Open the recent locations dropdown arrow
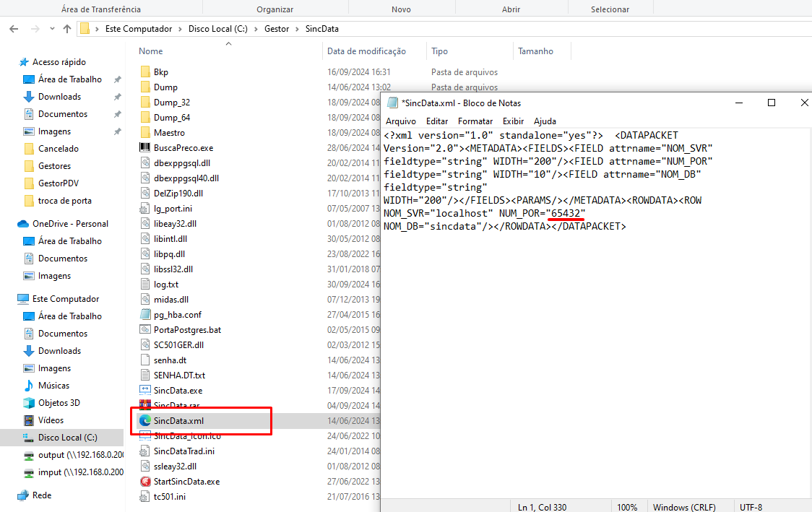Image resolution: width=812 pixels, height=512 pixels. (x=52, y=29)
